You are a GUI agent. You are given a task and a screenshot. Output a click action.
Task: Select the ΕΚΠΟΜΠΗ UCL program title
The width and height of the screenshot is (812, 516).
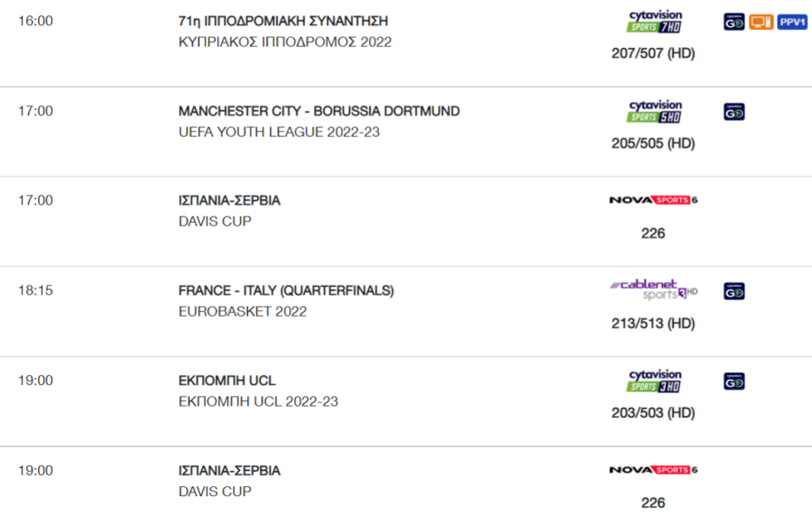point(226,381)
